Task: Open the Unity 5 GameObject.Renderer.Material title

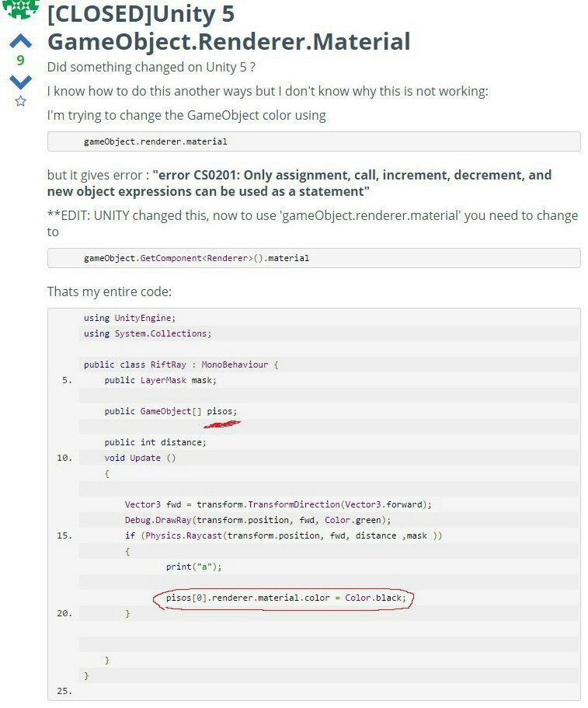Action: click(x=229, y=27)
